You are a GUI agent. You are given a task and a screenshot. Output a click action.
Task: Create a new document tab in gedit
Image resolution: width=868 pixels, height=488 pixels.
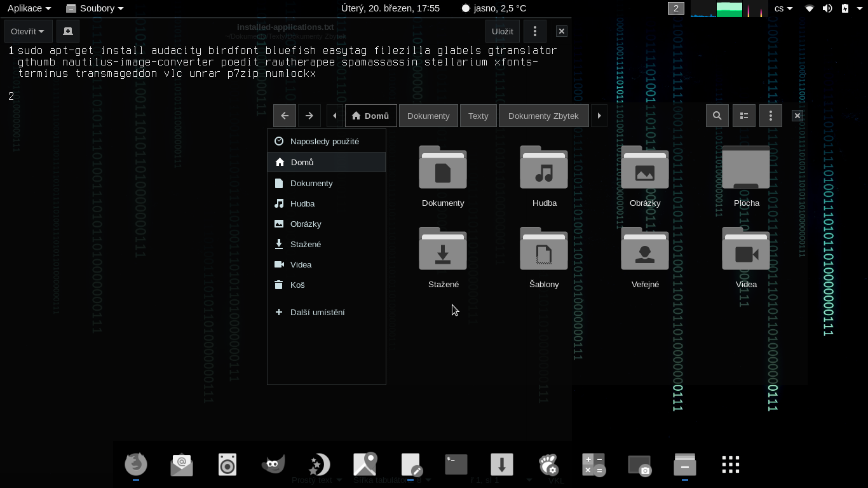68,31
